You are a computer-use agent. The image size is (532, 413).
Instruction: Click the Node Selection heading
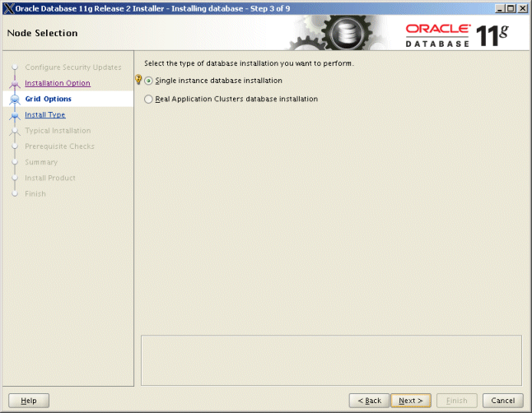[x=42, y=33]
